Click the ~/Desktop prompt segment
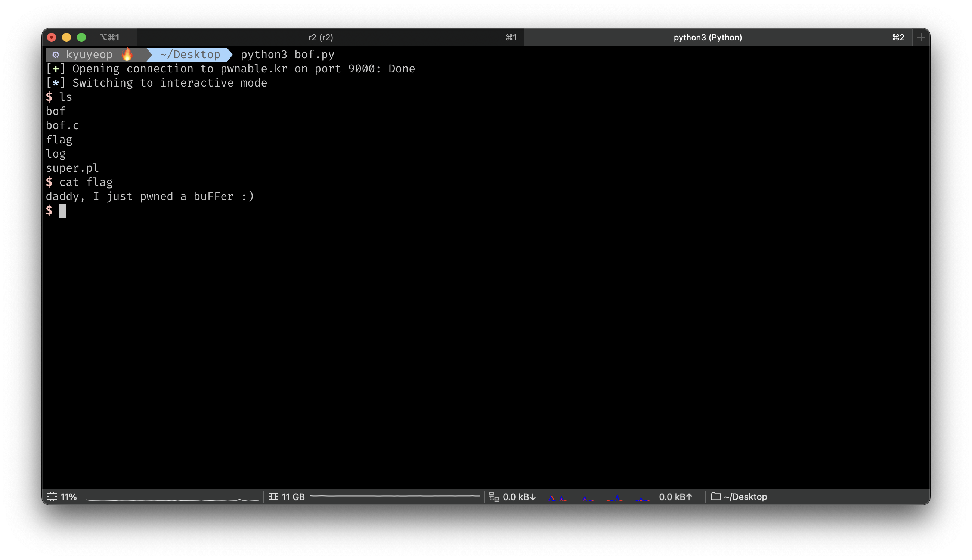 (190, 55)
